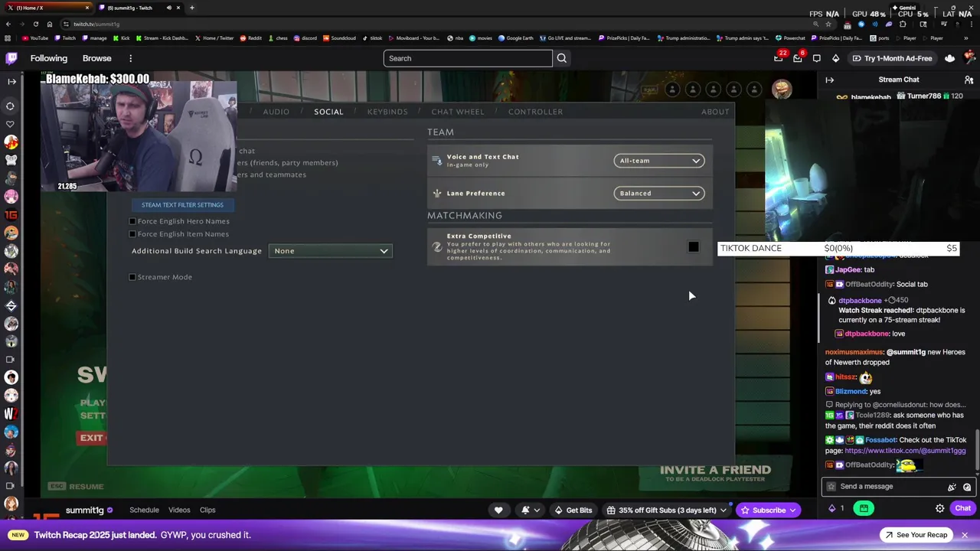The width and height of the screenshot is (980, 551).
Task: Switch to the AUDIO settings tab
Action: tap(276, 112)
